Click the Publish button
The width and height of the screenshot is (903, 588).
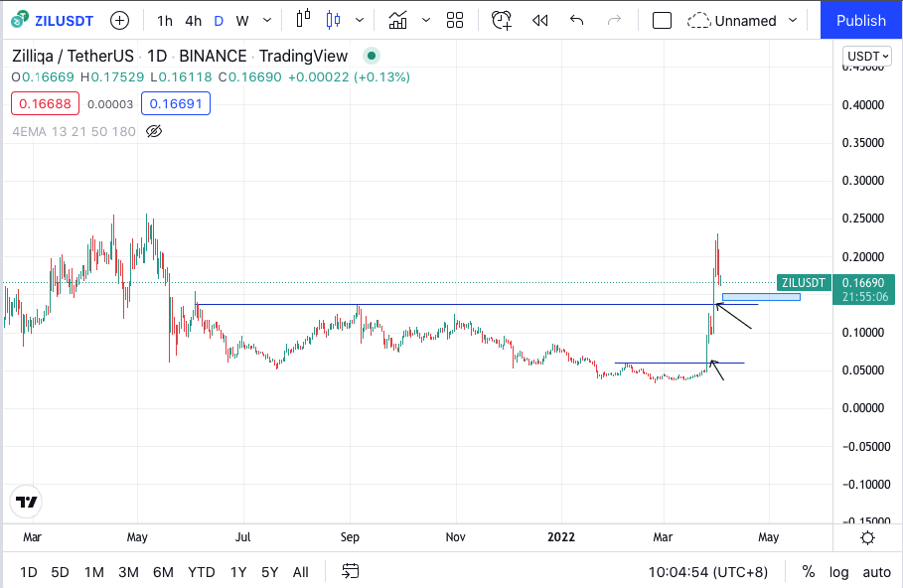coord(861,20)
